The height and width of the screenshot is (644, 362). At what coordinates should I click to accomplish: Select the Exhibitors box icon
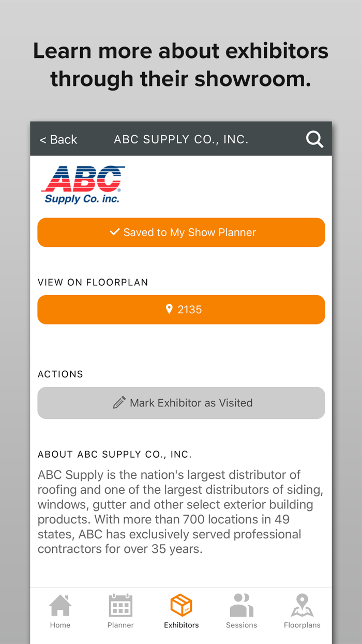(181, 605)
